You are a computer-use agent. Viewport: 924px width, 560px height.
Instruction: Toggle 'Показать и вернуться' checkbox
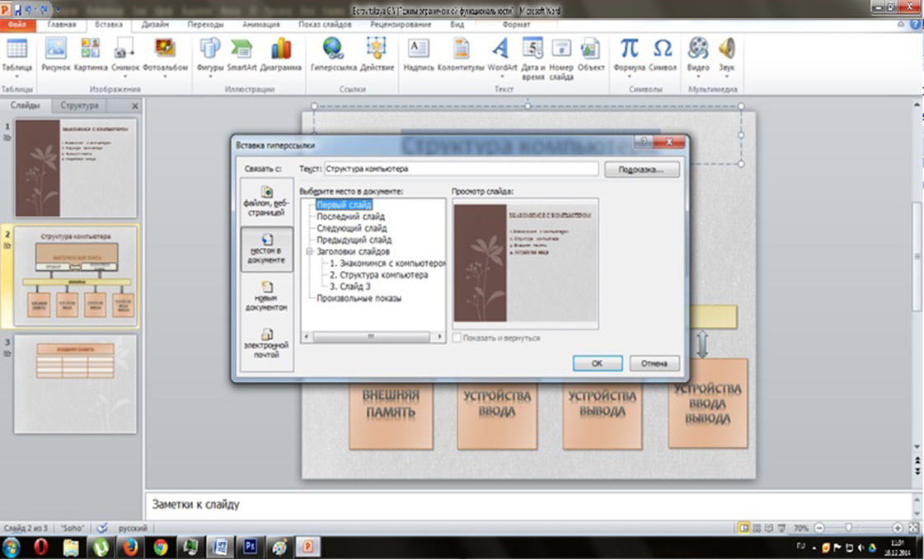pyautogui.click(x=457, y=338)
